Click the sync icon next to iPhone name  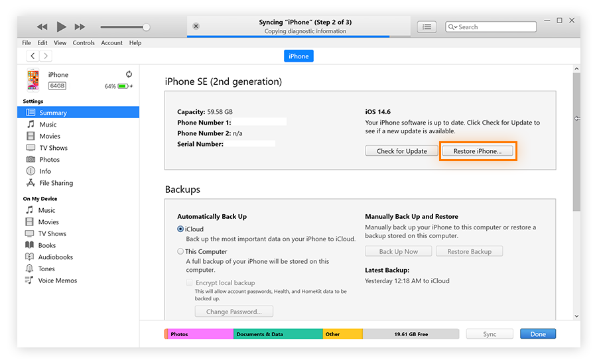point(129,74)
